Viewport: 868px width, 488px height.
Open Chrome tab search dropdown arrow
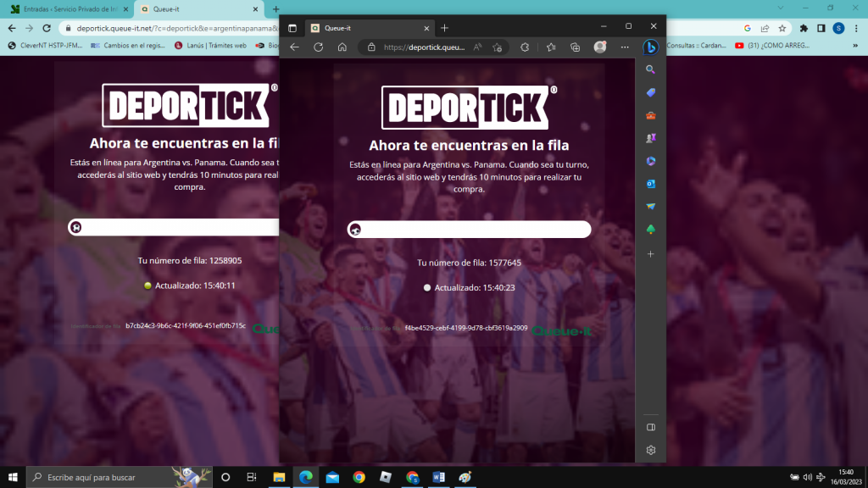tap(781, 8)
